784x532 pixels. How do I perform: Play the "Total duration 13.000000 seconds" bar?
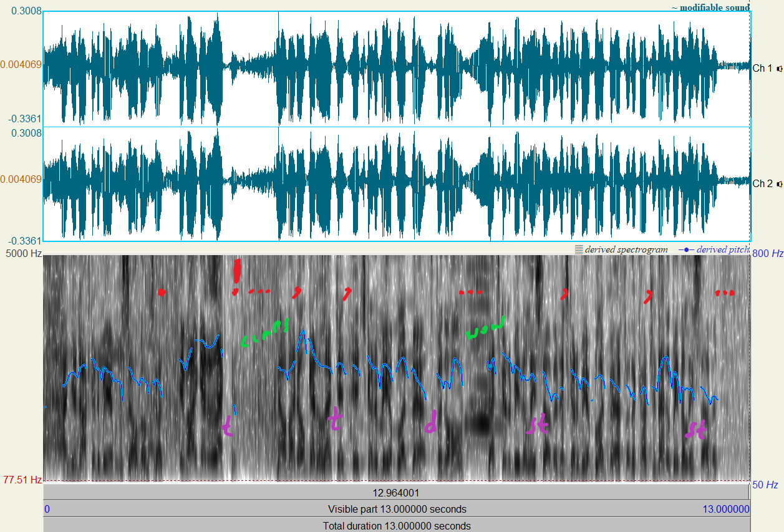(x=397, y=525)
